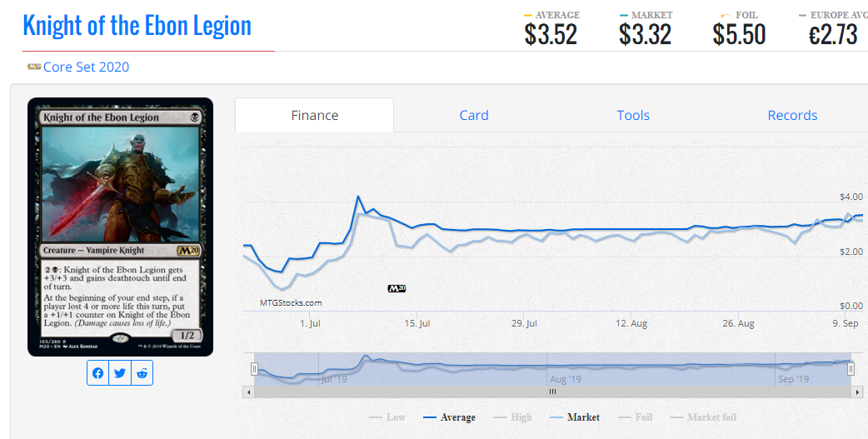Show the Market foil series
Image resolution: width=868 pixels, height=439 pixels.
pyautogui.click(x=703, y=417)
